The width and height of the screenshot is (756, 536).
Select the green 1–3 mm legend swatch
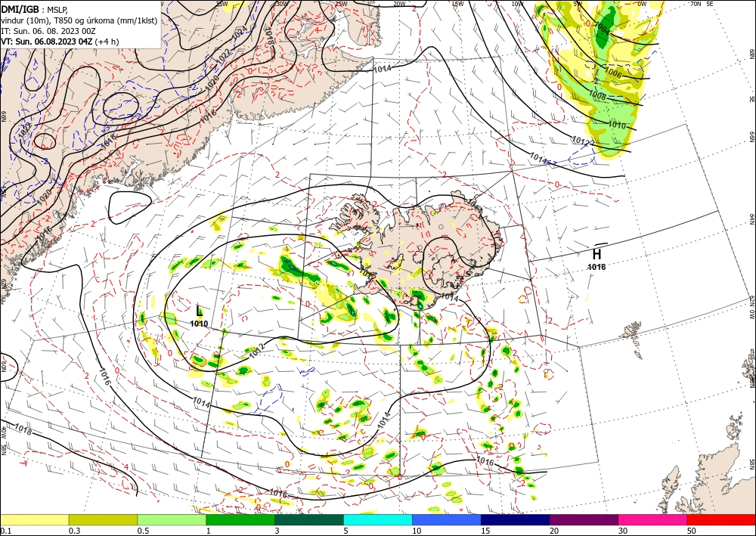tap(240, 519)
